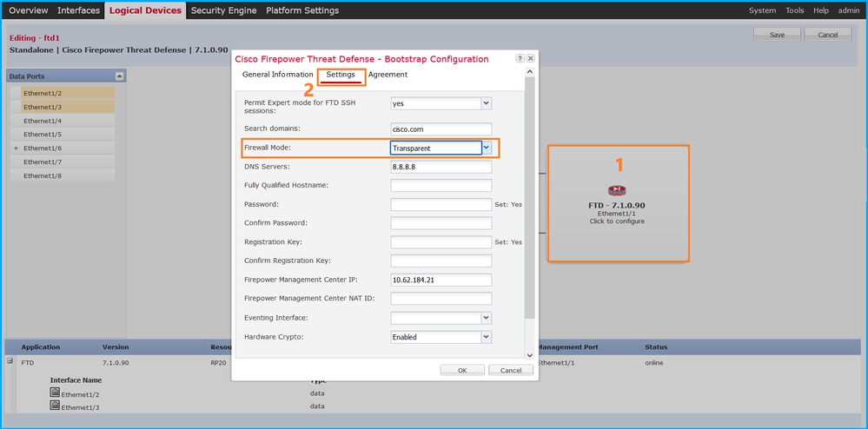Select Ethernet1/4 in Data Ports
The image size is (868, 429).
[x=68, y=121]
